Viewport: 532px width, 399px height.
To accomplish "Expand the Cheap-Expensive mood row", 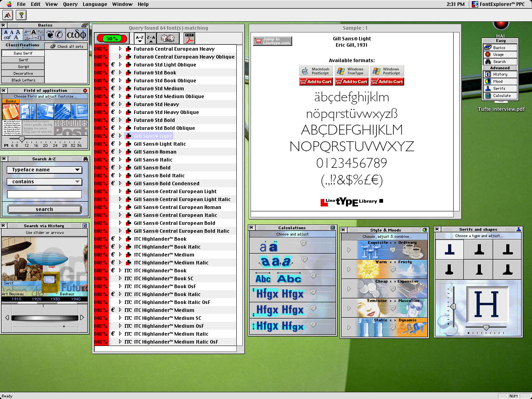I will [x=349, y=289].
